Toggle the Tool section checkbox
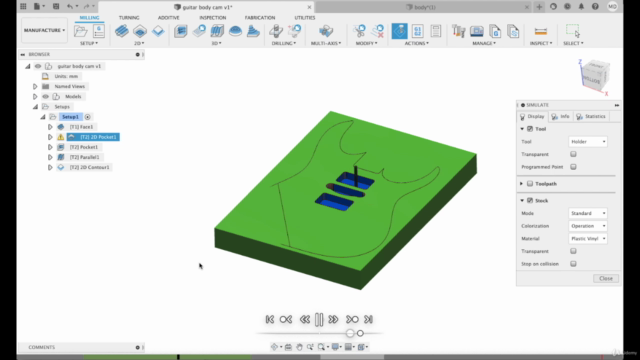Image resolution: width=640 pixels, height=360 pixels. 530,129
